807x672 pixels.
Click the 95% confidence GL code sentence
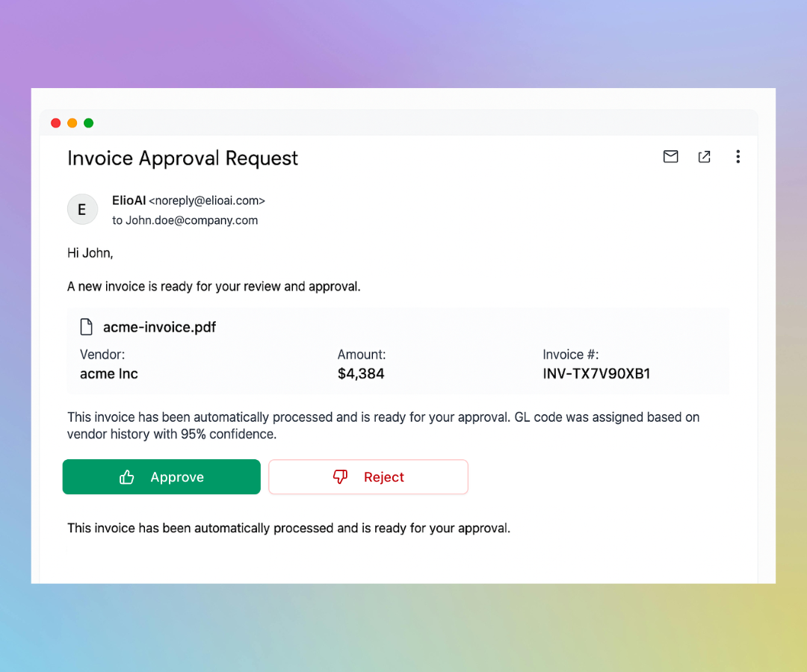point(383,425)
